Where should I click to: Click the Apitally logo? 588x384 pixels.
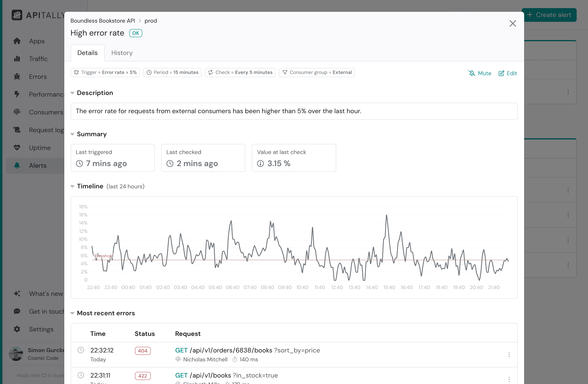pyautogui.click(x=38, y=15)
